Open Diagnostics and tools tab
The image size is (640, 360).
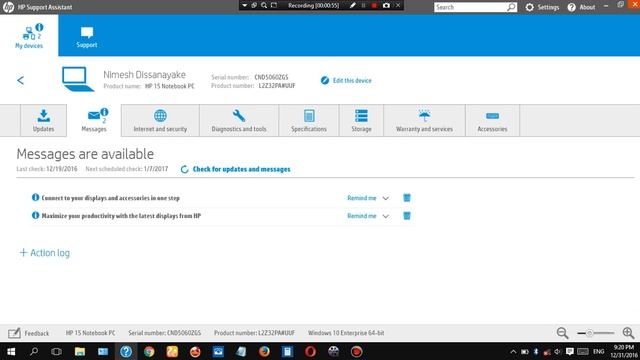click(x=239, y=120)
